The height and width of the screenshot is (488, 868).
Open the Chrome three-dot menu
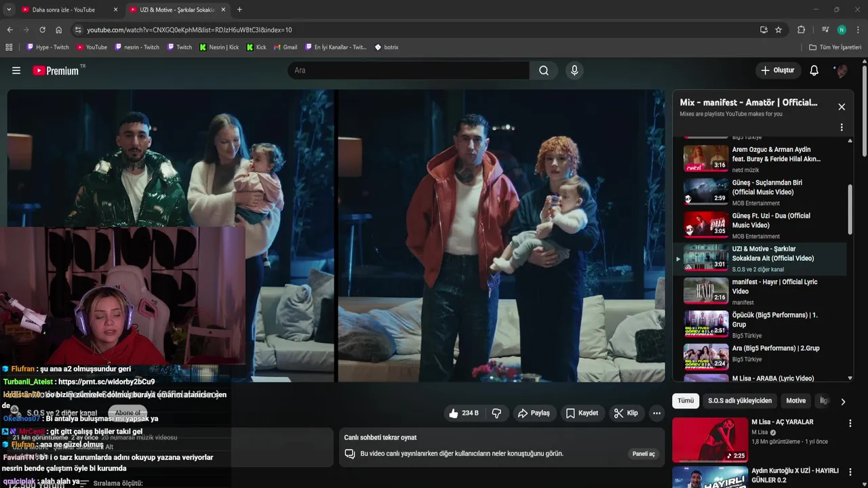(858, 30)
